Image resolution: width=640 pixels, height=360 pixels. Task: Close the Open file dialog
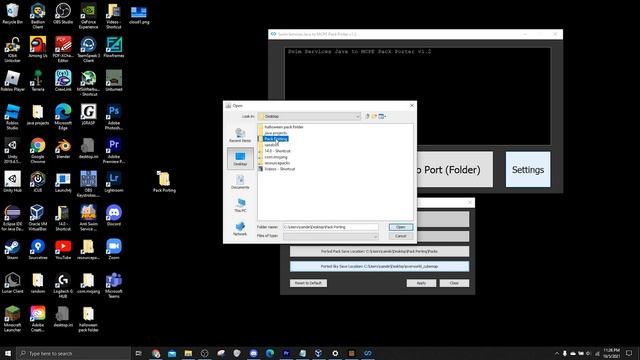411,106
